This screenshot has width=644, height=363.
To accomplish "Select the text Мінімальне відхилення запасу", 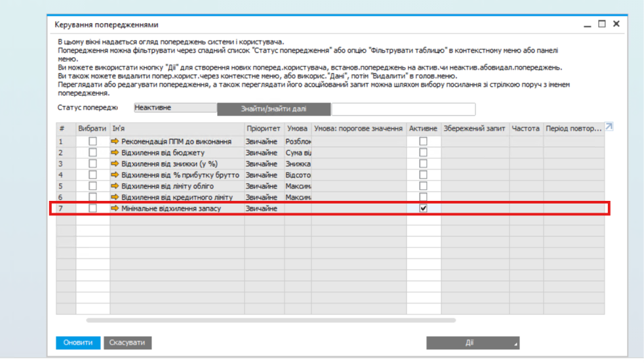I will pyautogui.click(x=171, y=209).
